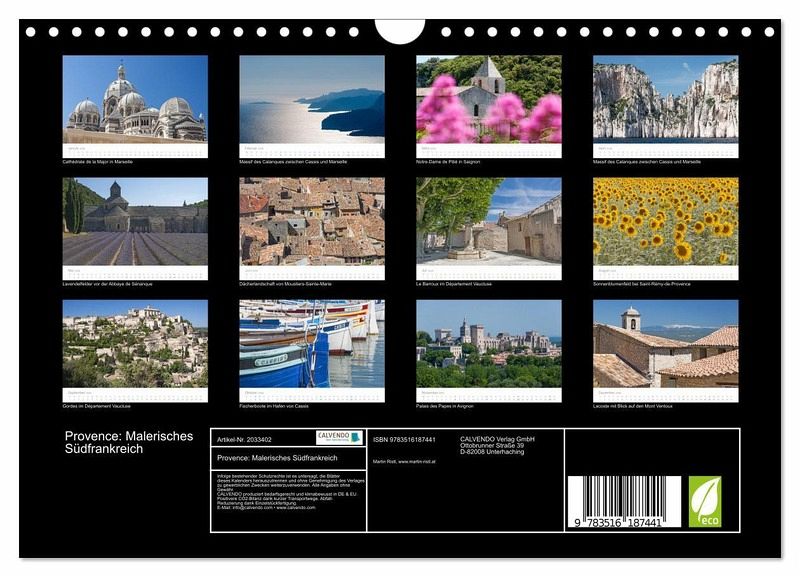Screen dimensions: 800x577
Task: Click the green eco leaf logo
Action: click(705, 501)
